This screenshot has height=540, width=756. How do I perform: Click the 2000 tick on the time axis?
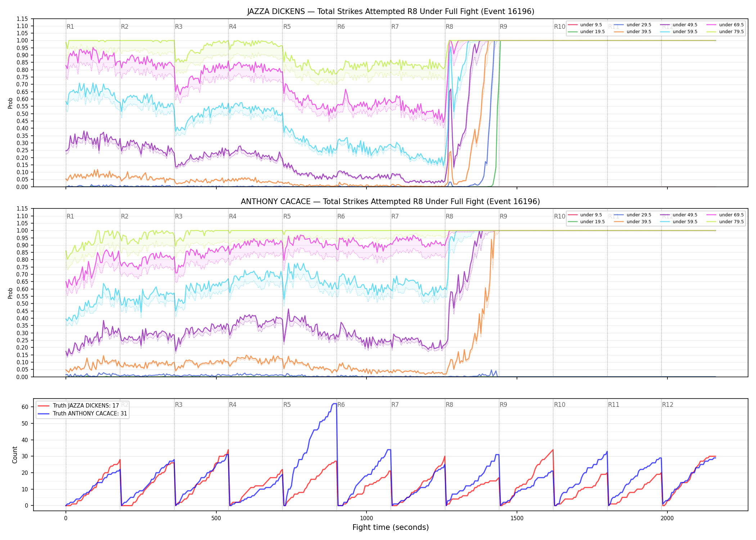(667, 518)
